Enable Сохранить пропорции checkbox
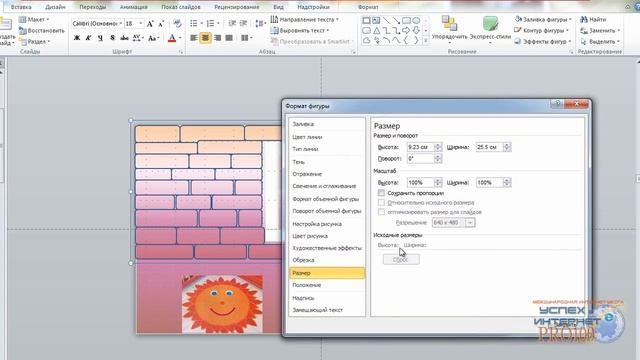The image size is (640, 360). [x=381, y=193]
